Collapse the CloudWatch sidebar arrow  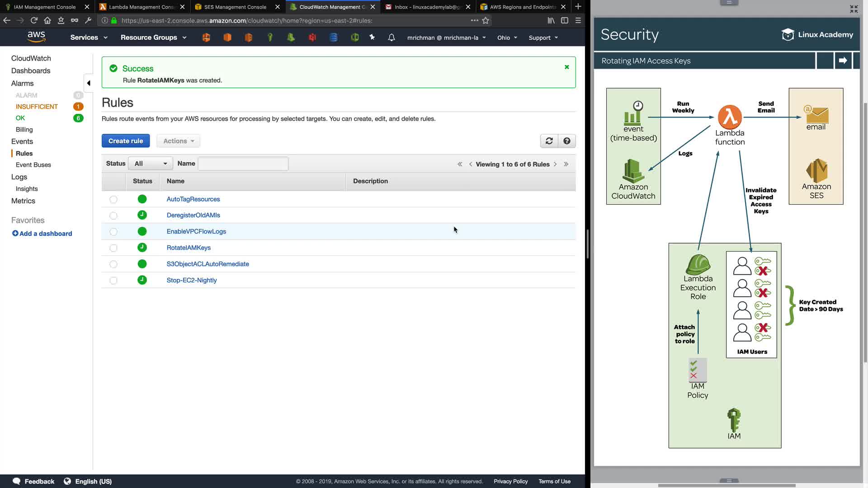[x=89, y=83]
